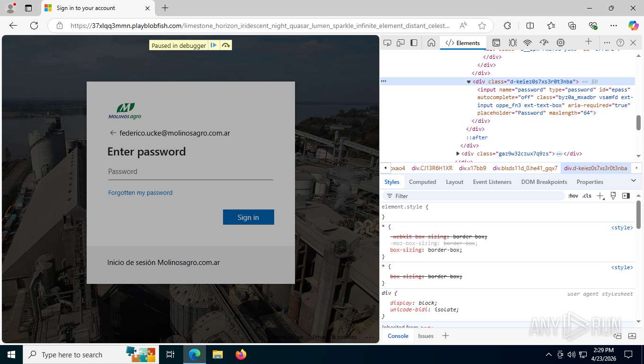The width and height of the screenshot is (644, 364).
Task: Open the Copilot sidebar icon
Action: [x=633, y=26]
